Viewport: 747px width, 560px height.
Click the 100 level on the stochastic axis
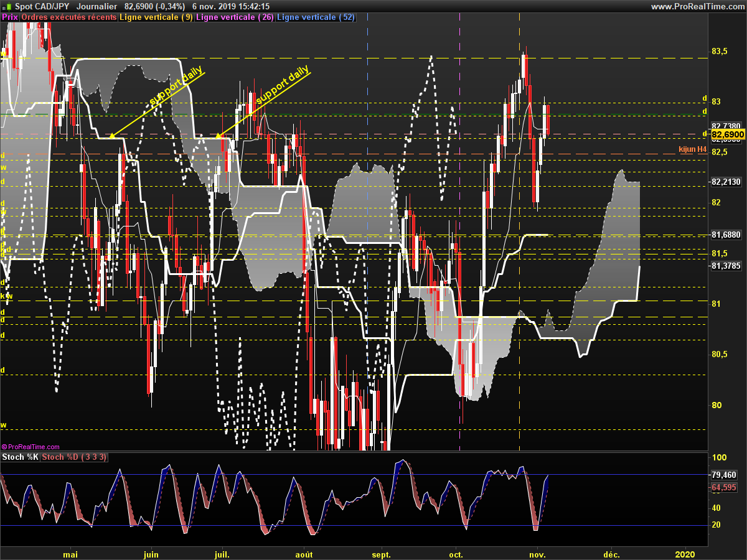719,457
